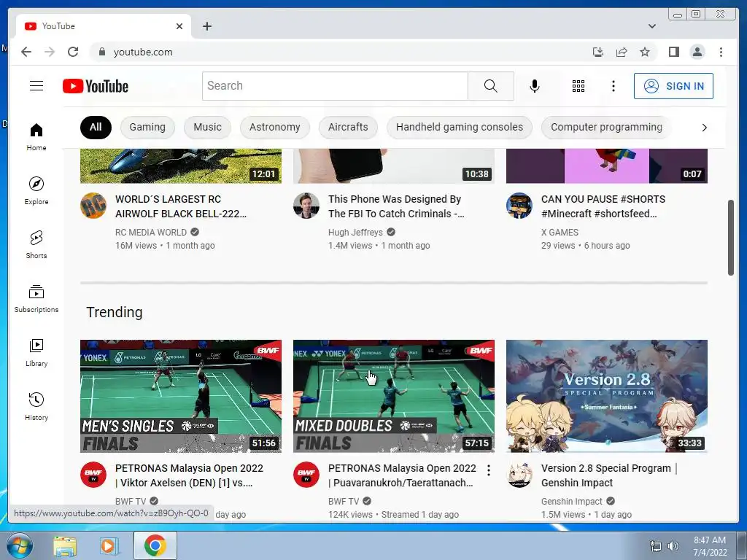Click the browser back arrow
The height and width of the screenshot is (560, 747).
(26, 52)
